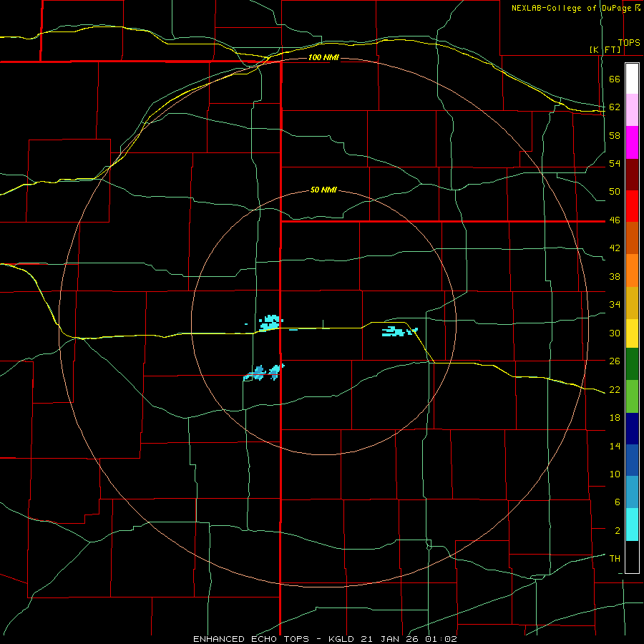This screenshot has height=644, width=644.
Task: Click the legend value '50'
Action: [x=615, y=192]
